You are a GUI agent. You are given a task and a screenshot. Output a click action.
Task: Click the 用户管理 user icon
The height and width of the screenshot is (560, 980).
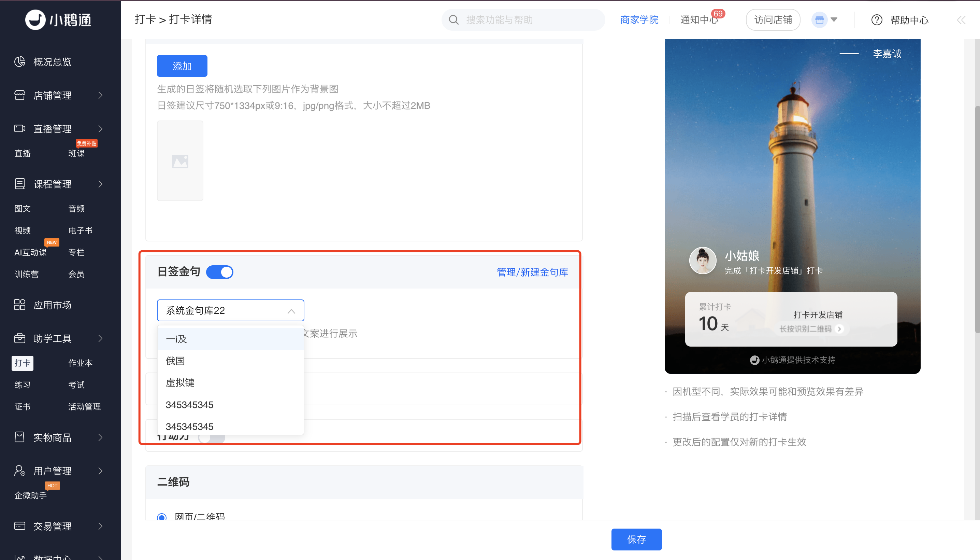pos(19,471)
